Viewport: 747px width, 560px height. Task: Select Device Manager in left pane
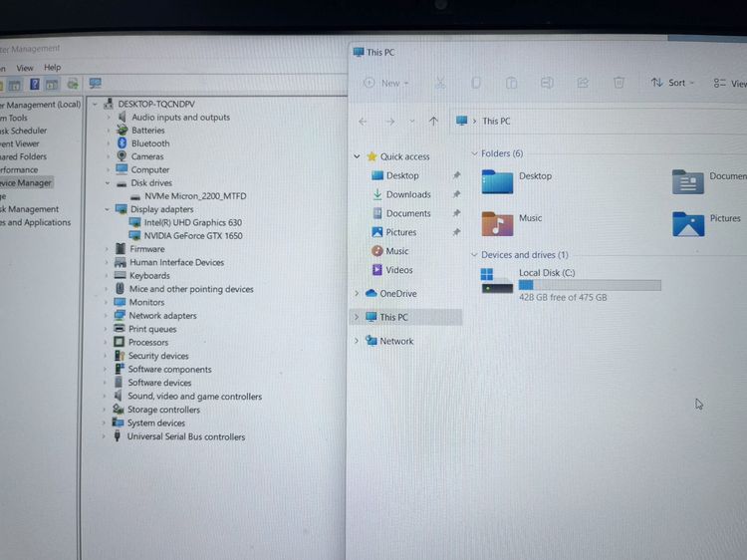[26, 182]
